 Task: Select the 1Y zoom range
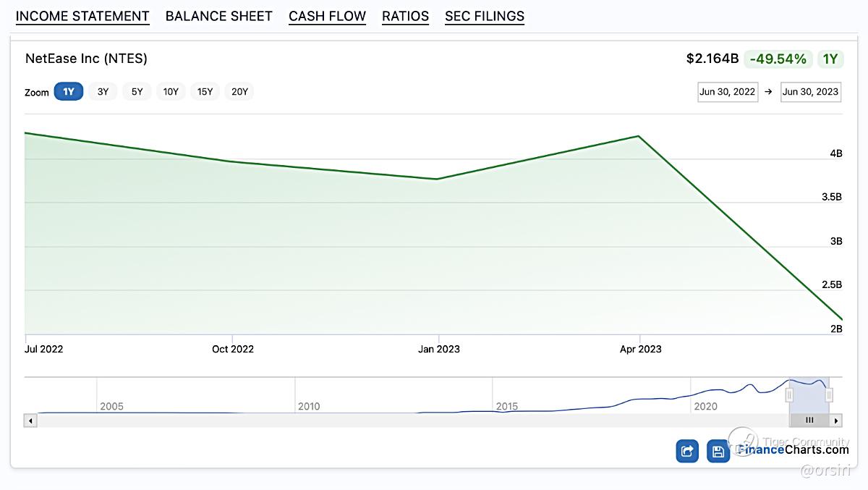[69, 92]
